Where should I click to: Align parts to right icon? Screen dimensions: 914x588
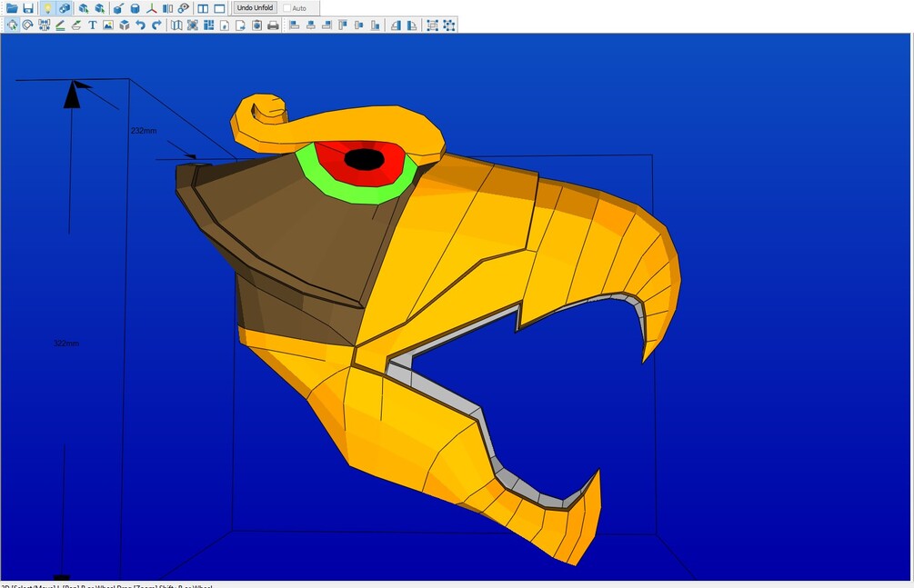pos(326,25)
